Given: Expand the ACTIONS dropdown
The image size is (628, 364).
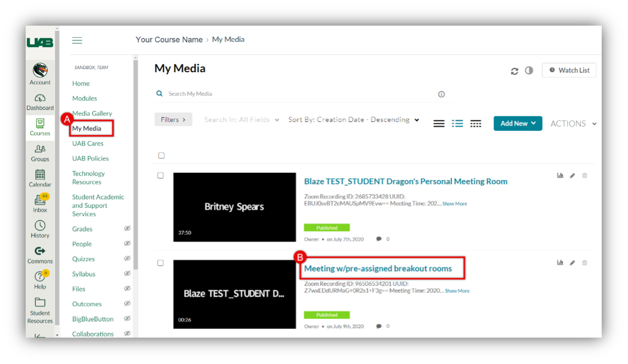Looking at the screenshot, I should coord(572,123).
